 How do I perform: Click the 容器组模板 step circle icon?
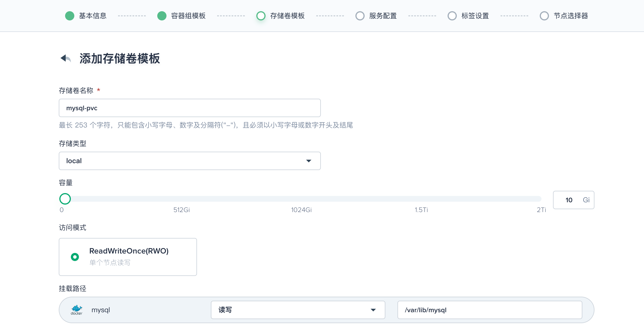162,16
